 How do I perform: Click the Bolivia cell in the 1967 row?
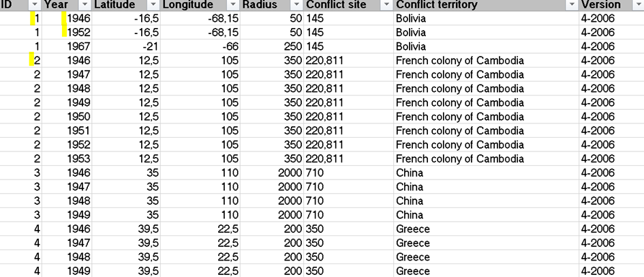pyautogui.click(x=487, y=46)
